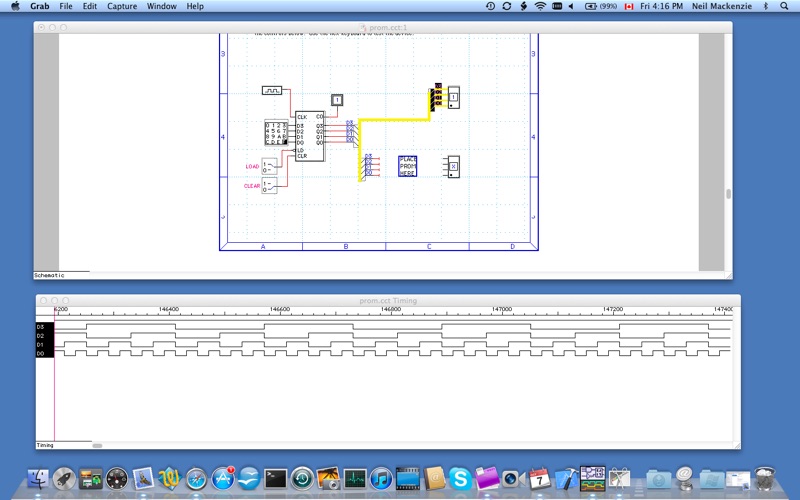
Task: Open Time Machine from the Dock
Action: pyautogui.click(x=302, y=479)
